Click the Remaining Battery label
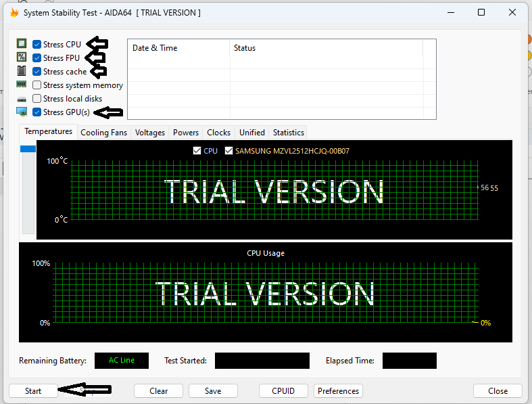This screenshot has width=532, height=404. pyautogui.click(x=53, y=361)
